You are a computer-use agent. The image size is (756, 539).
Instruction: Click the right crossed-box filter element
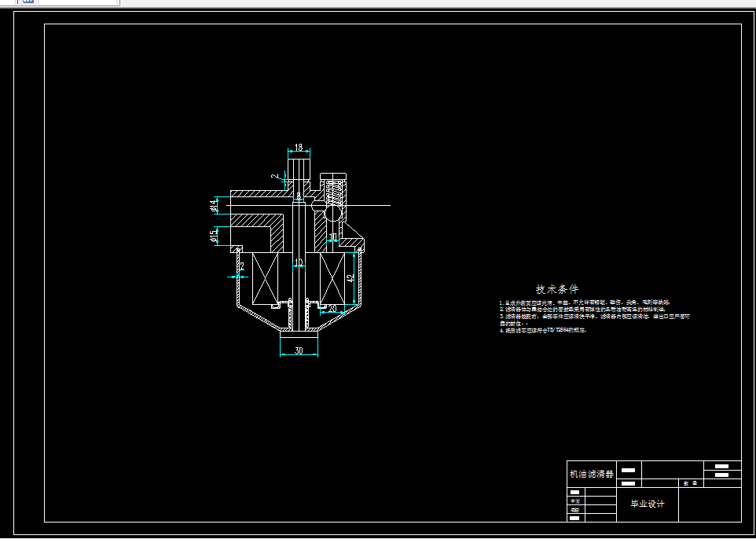tap(332, 279)
